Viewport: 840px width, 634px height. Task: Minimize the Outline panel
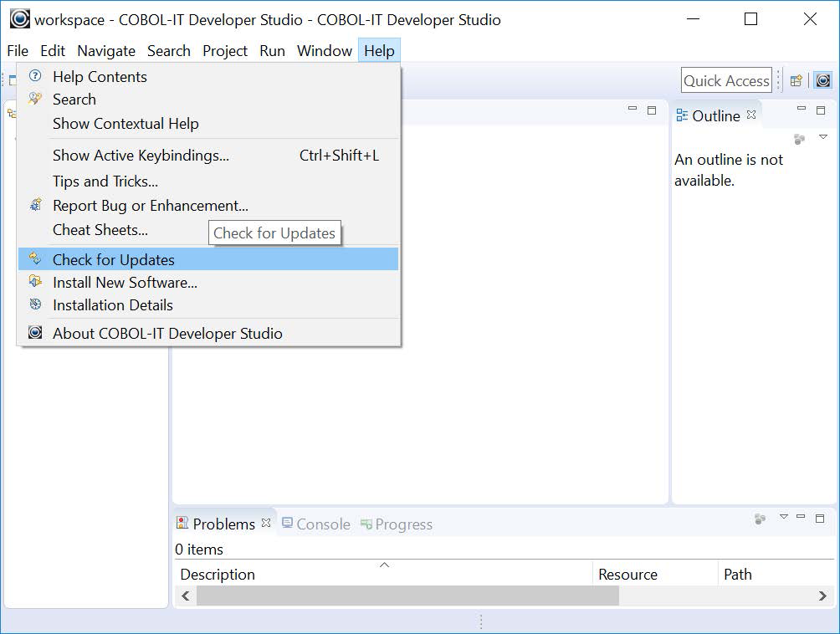pyautogui.click(x=802, y=110)
